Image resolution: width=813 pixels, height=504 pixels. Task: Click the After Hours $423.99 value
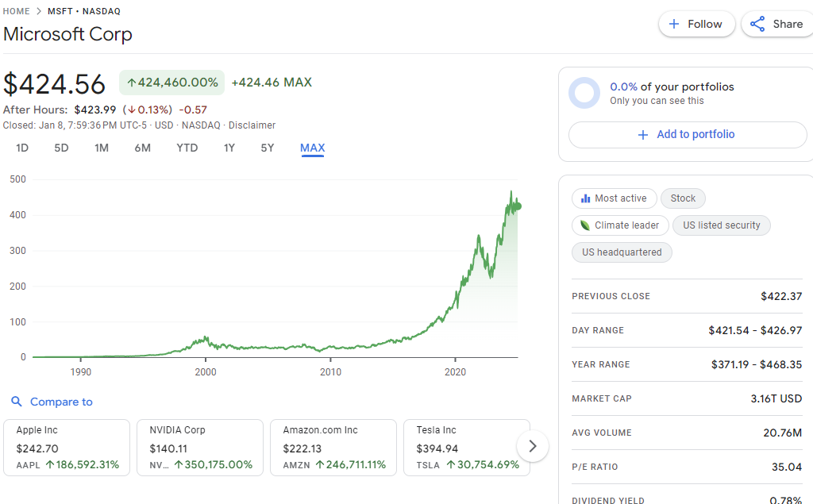(x=95, y=110)
